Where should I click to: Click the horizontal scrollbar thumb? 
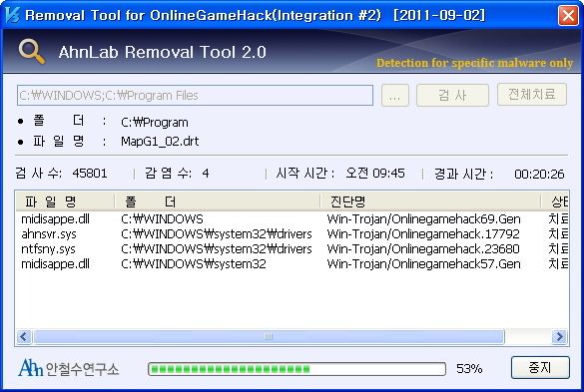(269, 336)
